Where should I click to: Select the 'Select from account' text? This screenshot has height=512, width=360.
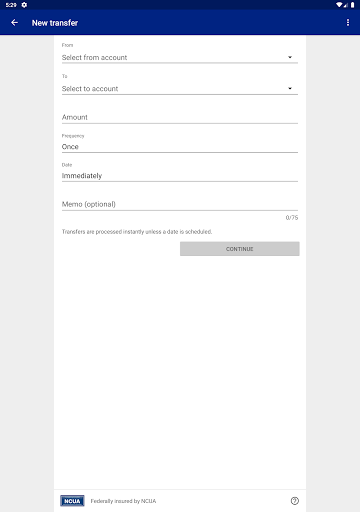click(x=94, y=57)
